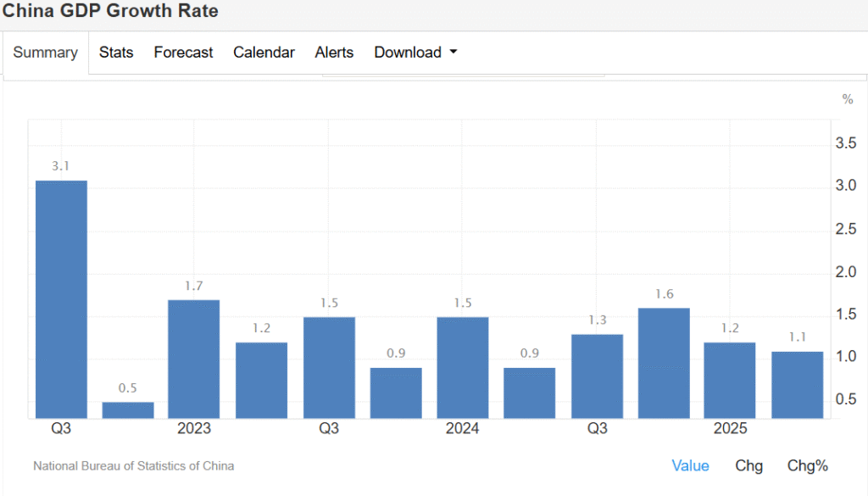
Task: Click the 1.6 value bar
Action: point(664,363)
